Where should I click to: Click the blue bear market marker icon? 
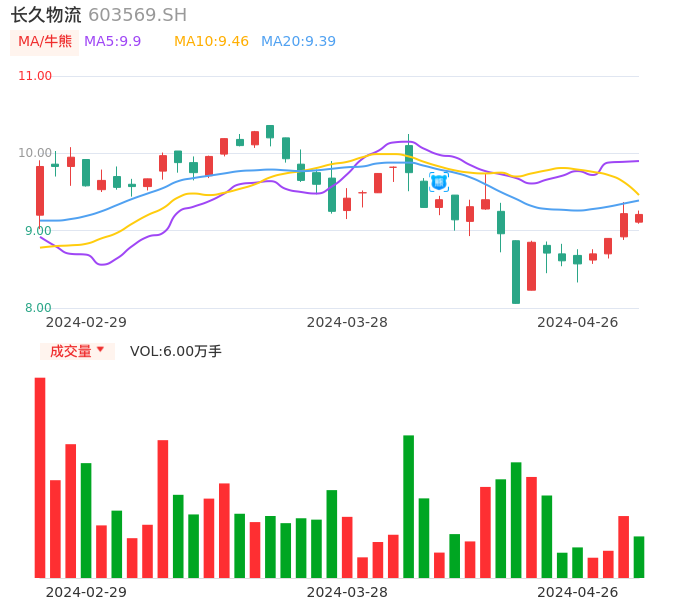pyautogui.click(x=439, y=182)
